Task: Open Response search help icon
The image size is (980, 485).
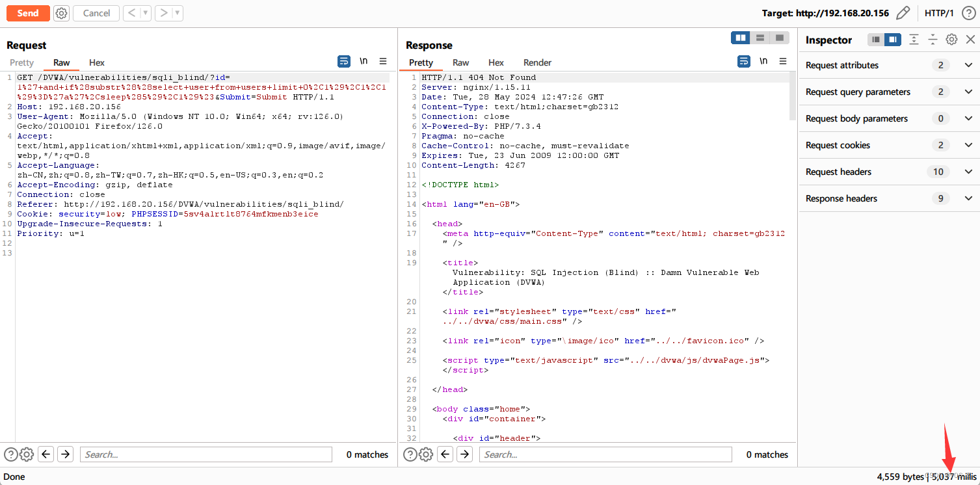Action: tap(410, 454)
